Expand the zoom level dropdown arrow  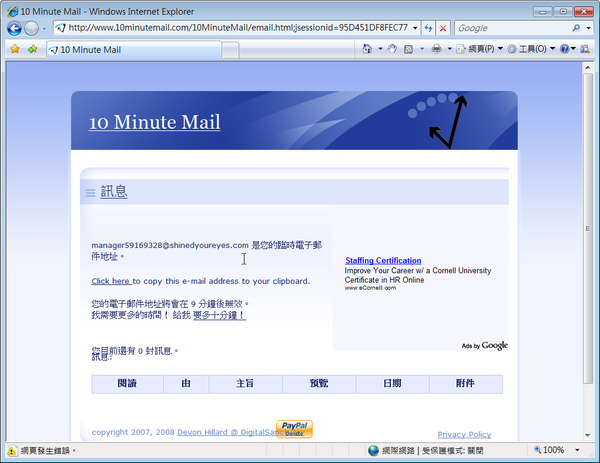point(577,450)
